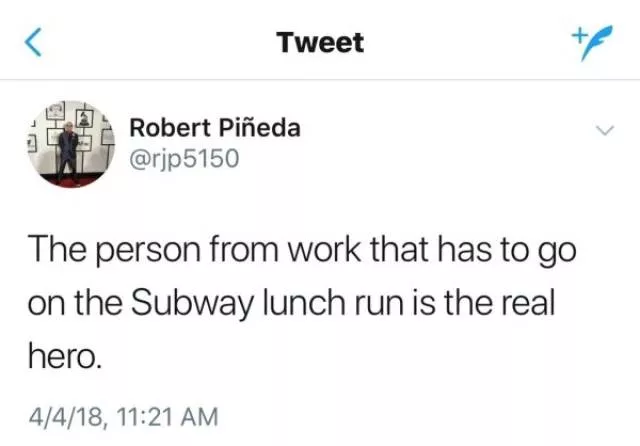Tap the @rjp5150 handle
The width and height of the screenshot is (640, 446).
coord(185,157)
